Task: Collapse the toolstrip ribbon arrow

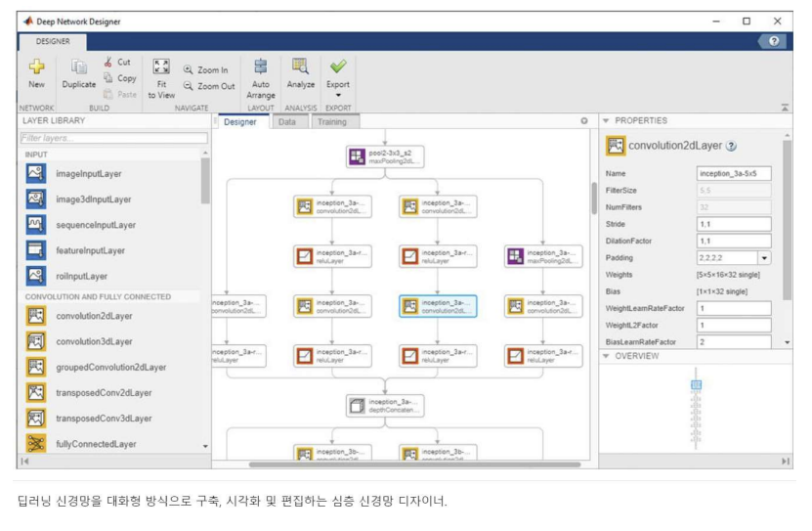Action: tap(785, 108)
